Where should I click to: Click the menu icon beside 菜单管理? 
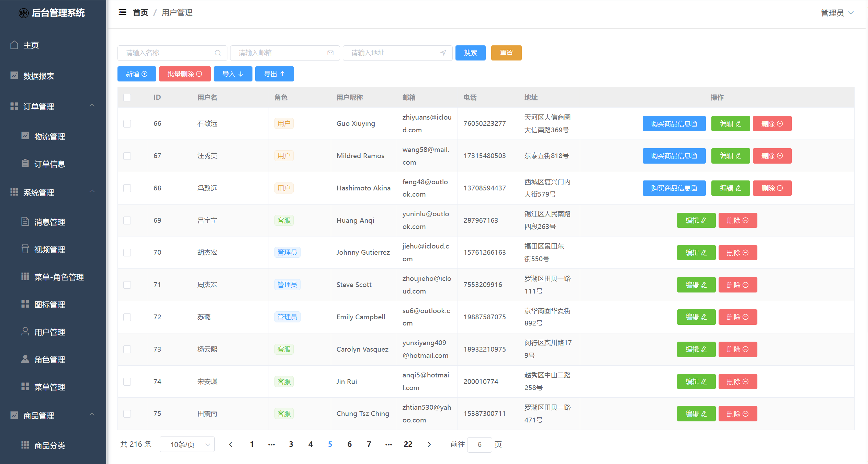25,386
